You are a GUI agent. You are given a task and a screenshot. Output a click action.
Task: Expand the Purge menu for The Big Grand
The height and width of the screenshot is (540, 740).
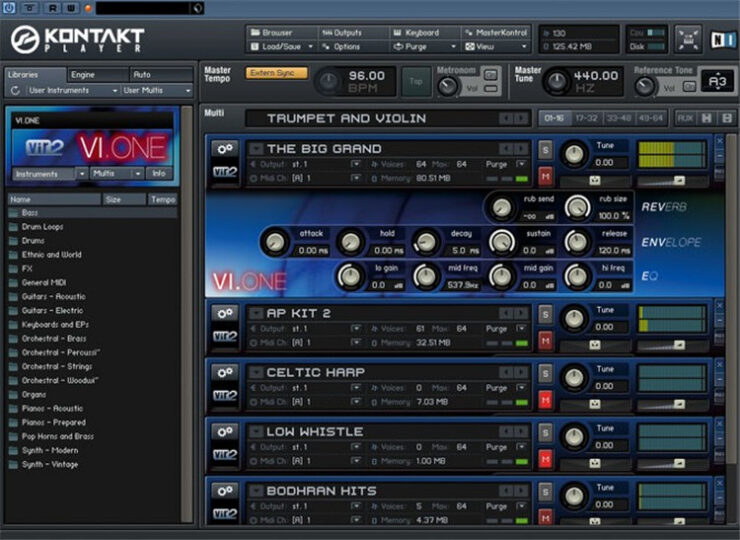click(x=500, y=164)
